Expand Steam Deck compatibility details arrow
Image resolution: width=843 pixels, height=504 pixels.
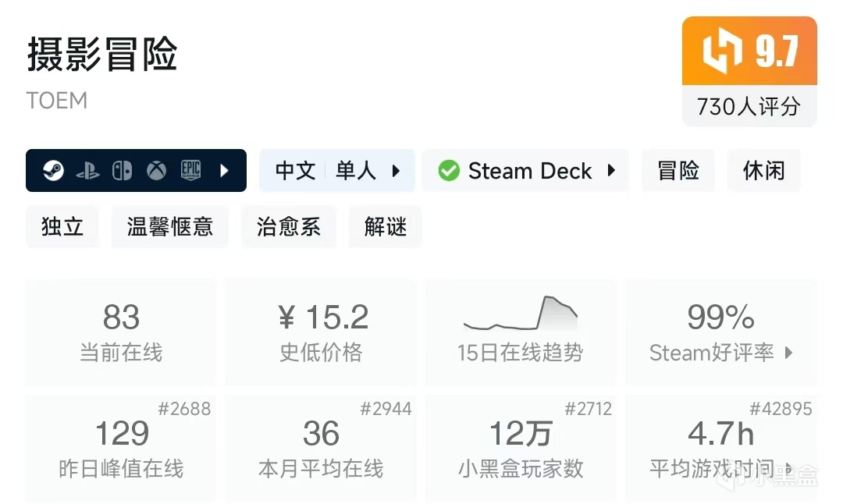(611, 171)
